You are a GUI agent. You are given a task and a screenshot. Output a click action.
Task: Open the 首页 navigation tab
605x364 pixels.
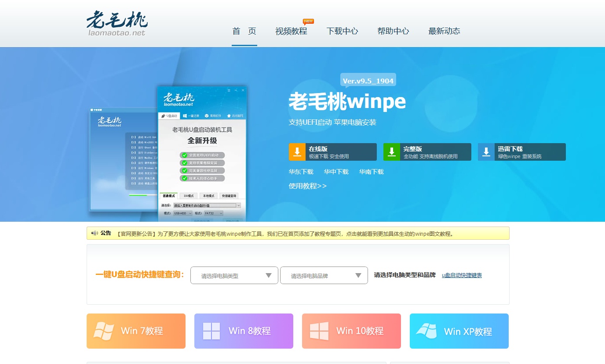pos(244,31)
